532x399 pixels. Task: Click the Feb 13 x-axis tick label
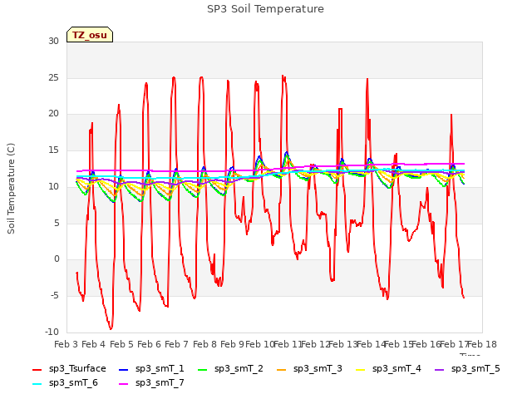coord(343,344)
